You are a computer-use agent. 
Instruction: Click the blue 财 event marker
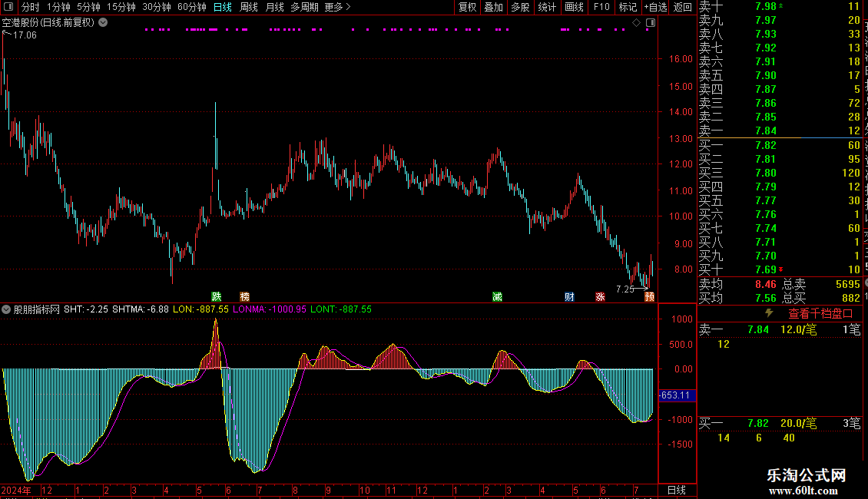click(x=569, y=297)
